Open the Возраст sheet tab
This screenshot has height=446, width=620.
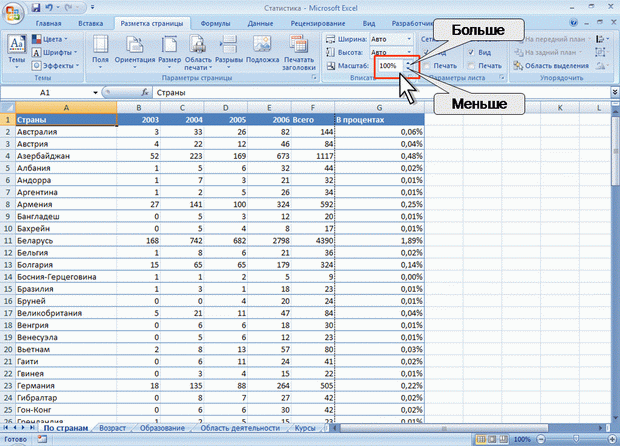[x=113, y=428]
